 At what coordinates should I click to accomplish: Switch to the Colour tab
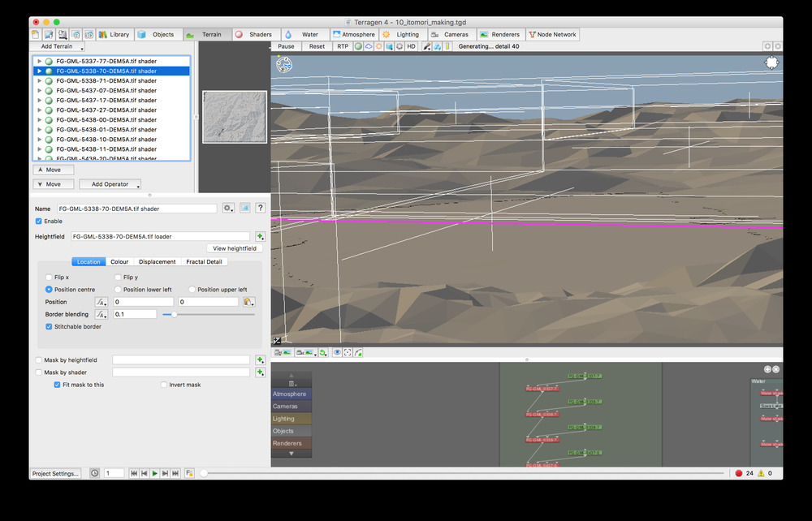pos(119,262)
